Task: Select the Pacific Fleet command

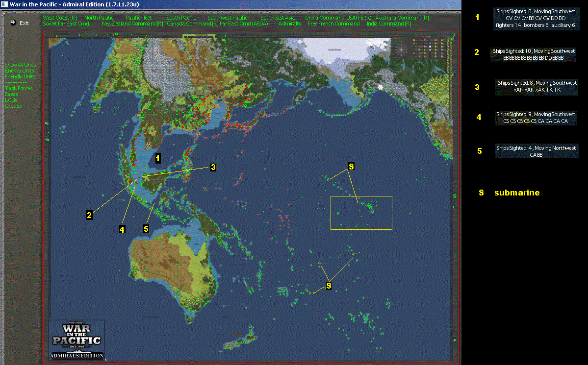Action: [138, 18]
